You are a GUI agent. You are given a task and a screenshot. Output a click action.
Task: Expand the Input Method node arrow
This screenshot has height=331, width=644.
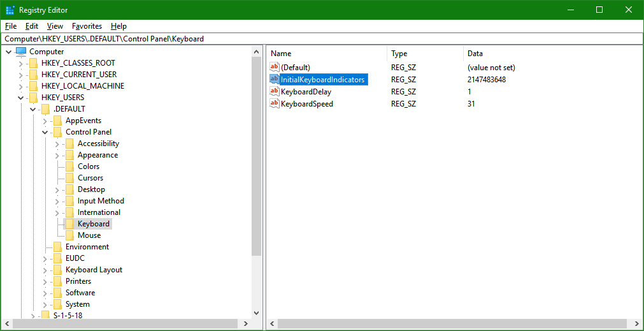(57, 202)
